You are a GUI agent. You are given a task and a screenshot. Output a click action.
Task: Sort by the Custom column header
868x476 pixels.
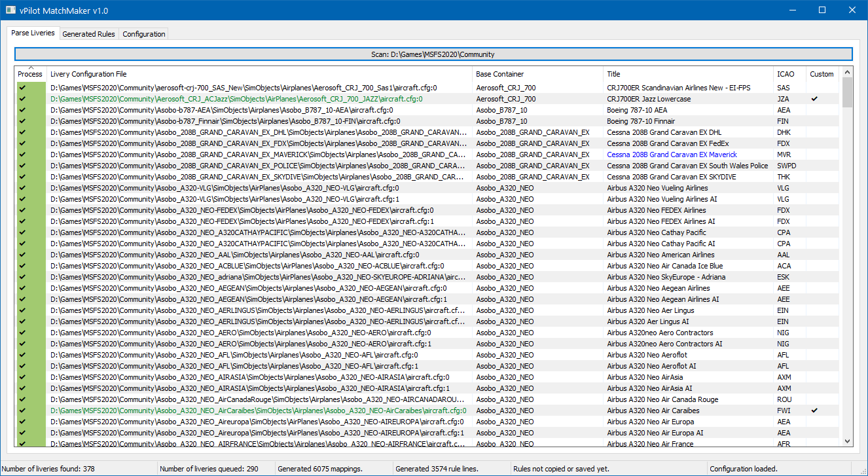(822, 74)
